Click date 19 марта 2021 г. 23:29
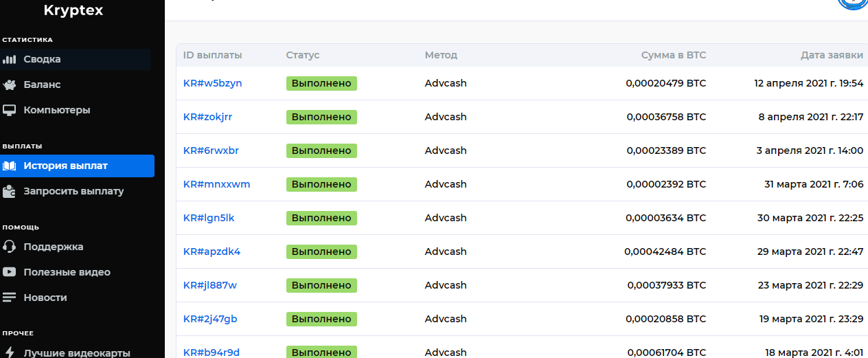The height and width of the screenshot is (358, 868). [x=811, y=319]
